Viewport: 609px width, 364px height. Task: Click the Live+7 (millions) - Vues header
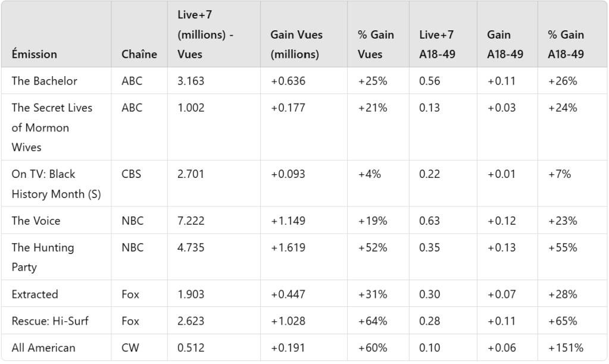tap(205, 34)
